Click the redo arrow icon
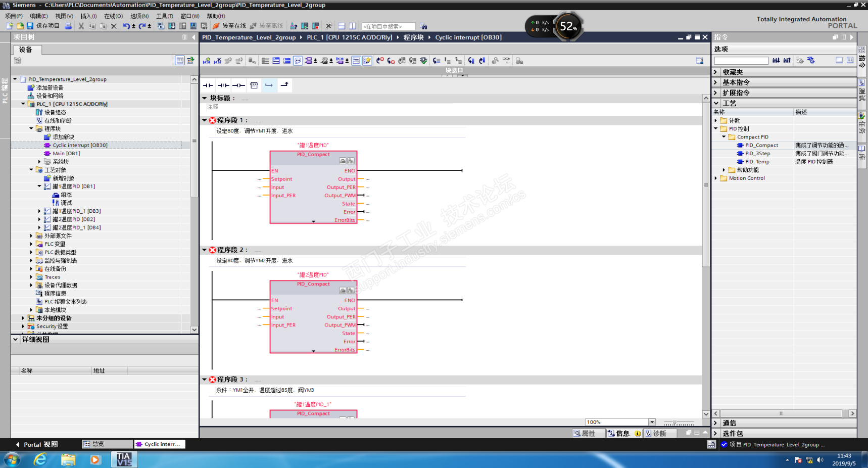 pos(142,26)
